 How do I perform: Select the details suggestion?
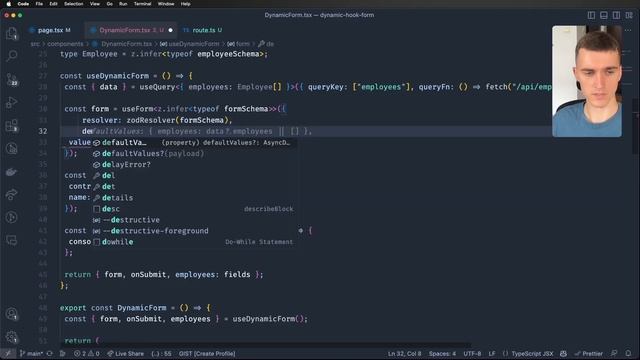pos(193,198)
